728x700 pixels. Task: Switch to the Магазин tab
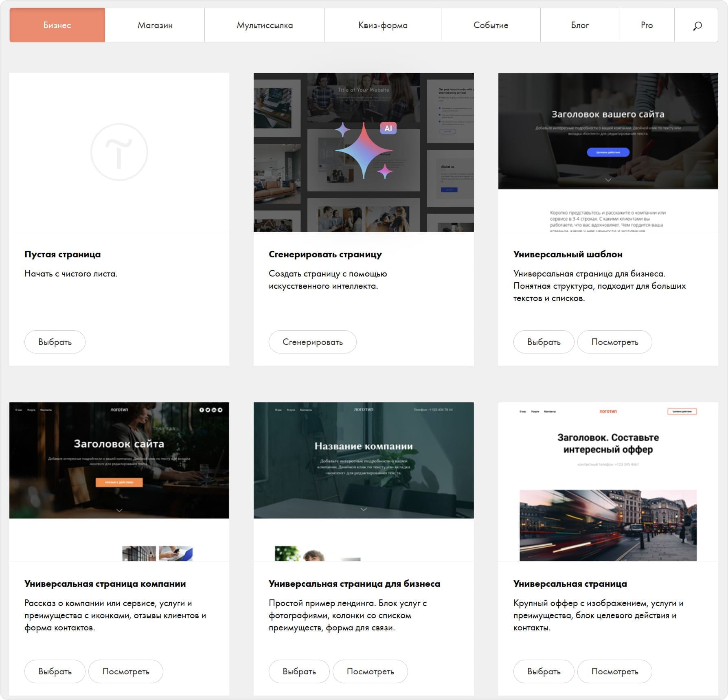coord(155,25)
